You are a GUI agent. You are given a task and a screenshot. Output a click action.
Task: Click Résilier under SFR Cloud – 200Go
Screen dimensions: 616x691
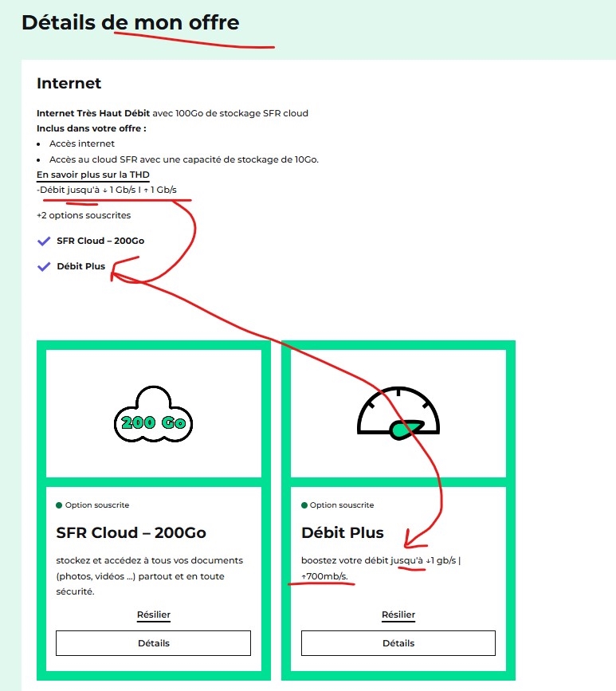[153, 614]
